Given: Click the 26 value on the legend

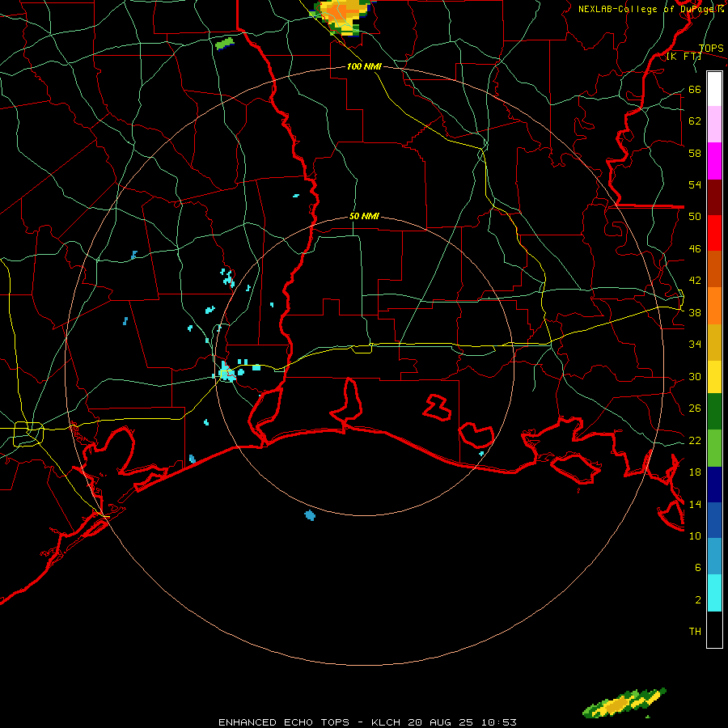Looking at the screenshot, I should (695, 408).
